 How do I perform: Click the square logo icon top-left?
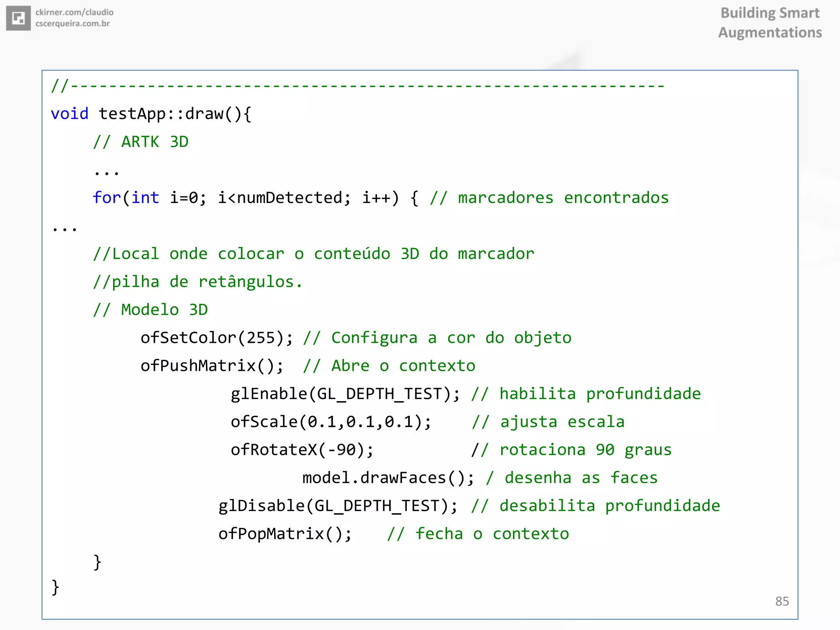click(x=18, y=18)
